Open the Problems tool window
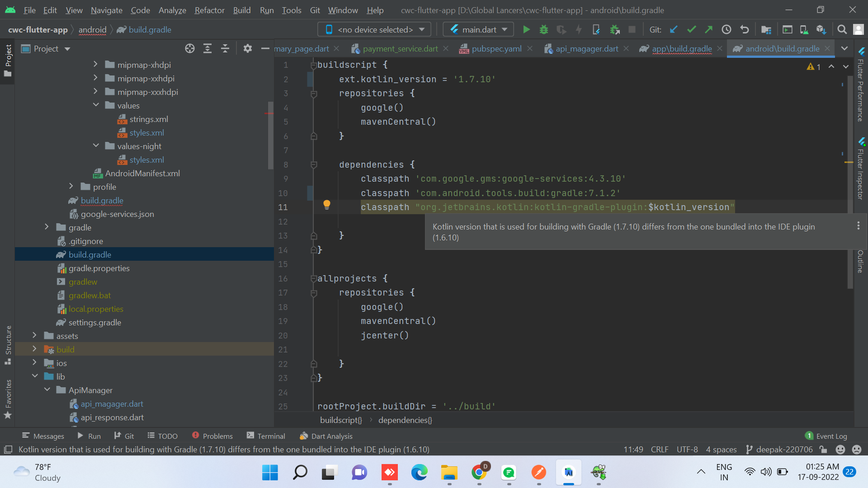The width and height of the screenshot is (868, 488). [x=212, y=436]
